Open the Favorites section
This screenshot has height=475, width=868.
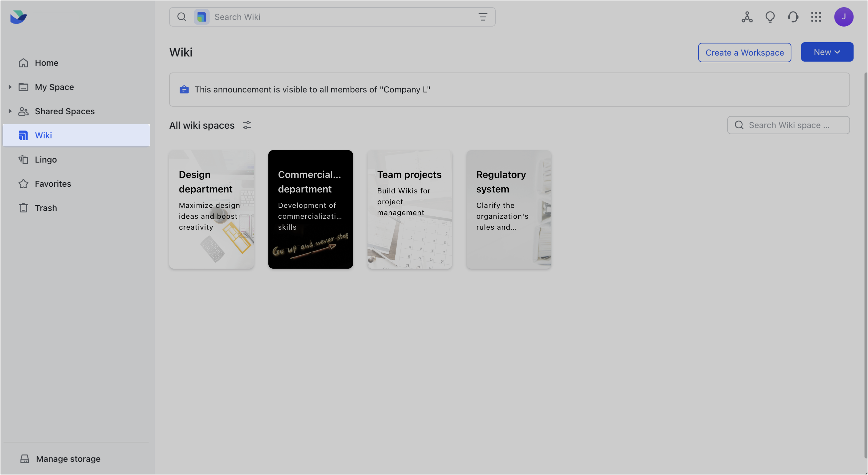53,184
